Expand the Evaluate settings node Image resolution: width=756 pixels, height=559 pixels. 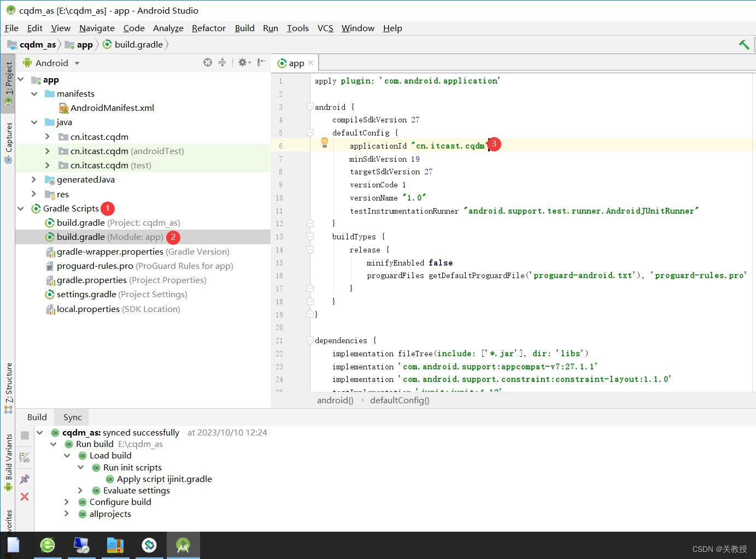[x=80, y=490]
